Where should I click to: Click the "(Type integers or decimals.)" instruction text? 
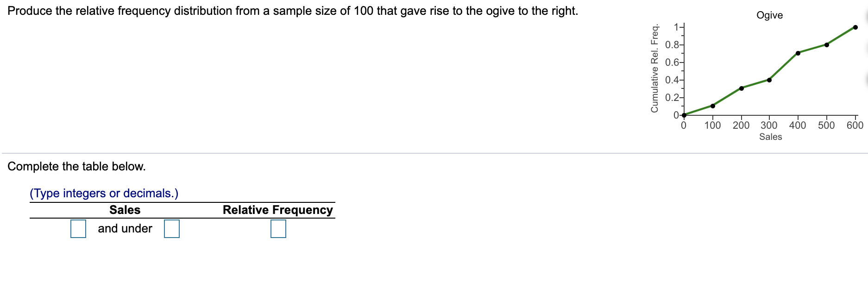coord(104,194)
